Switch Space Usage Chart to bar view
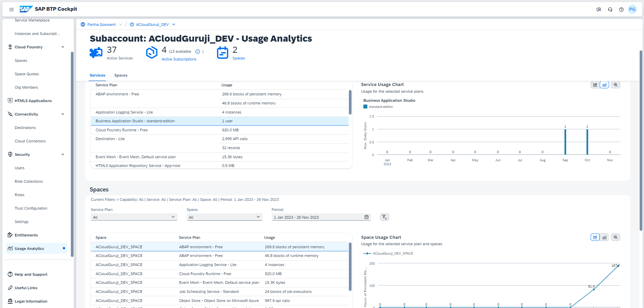 pyautogui.click(x=604, y=237)
